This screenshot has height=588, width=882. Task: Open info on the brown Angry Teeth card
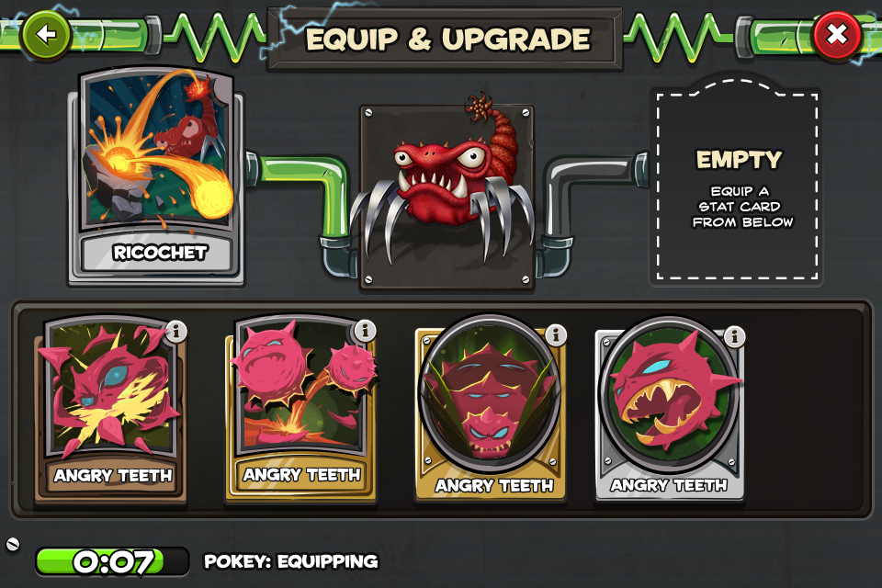[176, 332]
